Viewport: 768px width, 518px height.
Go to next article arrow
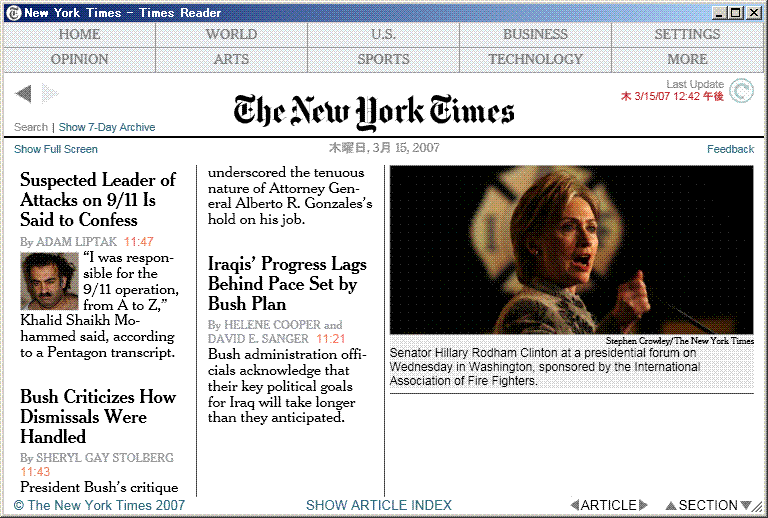[x=643, y=505]
